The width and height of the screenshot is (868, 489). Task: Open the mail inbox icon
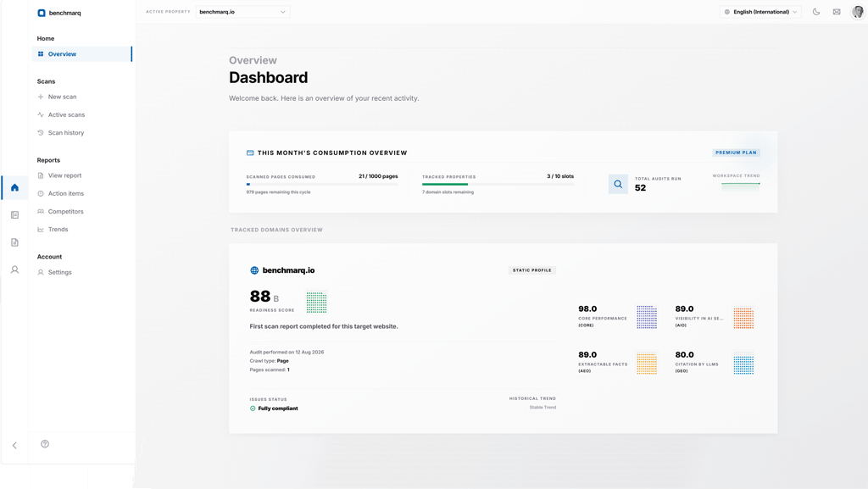[x=837, y=12]
